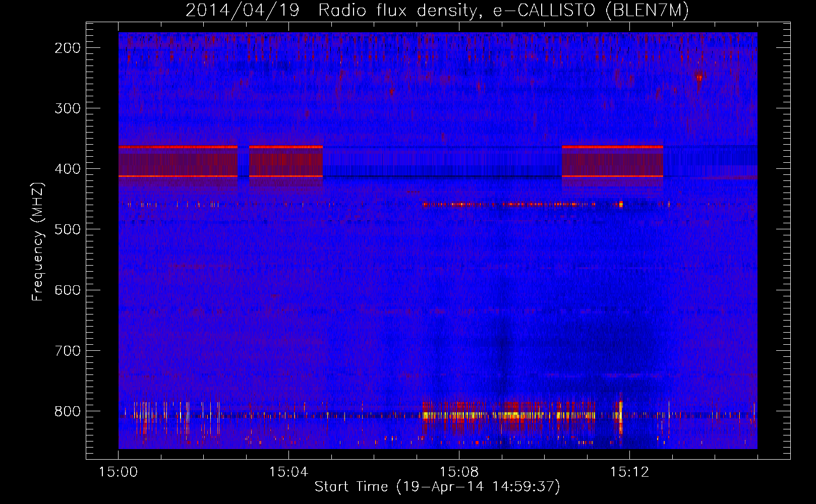Click the 'Frequency (MHZ)' axis label
816x504 pixels.
tap(38, 242)
